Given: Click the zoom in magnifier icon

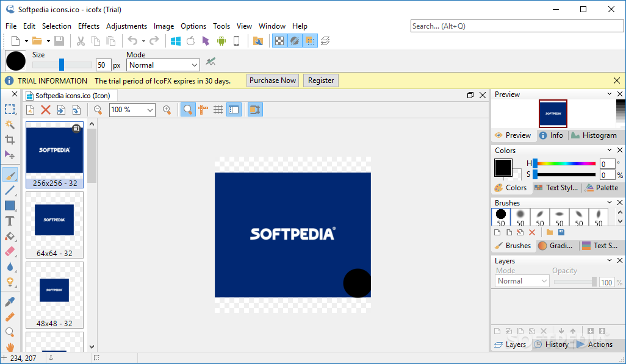Looking at the screenshot, I should click(167, 110).
